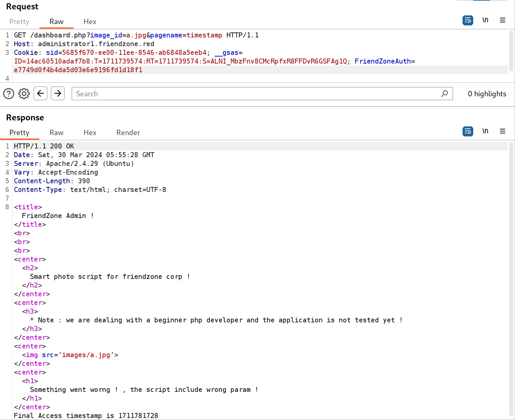
Task: Click 'FriendZone Admin !' title text
Action: [58, 216]
